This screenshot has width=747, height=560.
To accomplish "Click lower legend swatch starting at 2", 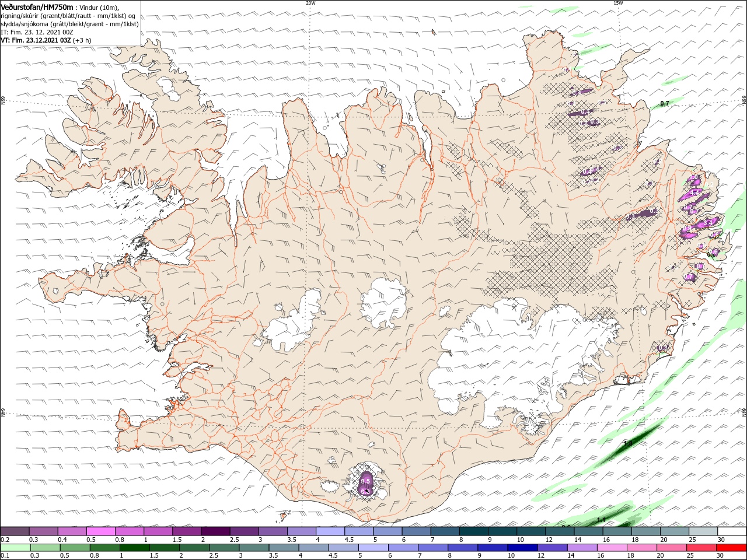I will [194, 548].
